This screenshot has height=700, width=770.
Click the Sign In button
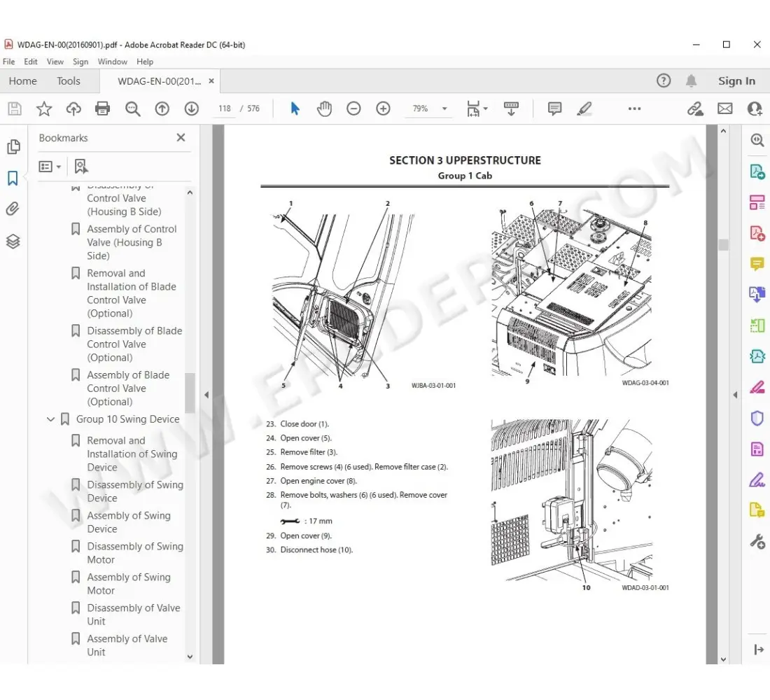(x=736, y=81)
